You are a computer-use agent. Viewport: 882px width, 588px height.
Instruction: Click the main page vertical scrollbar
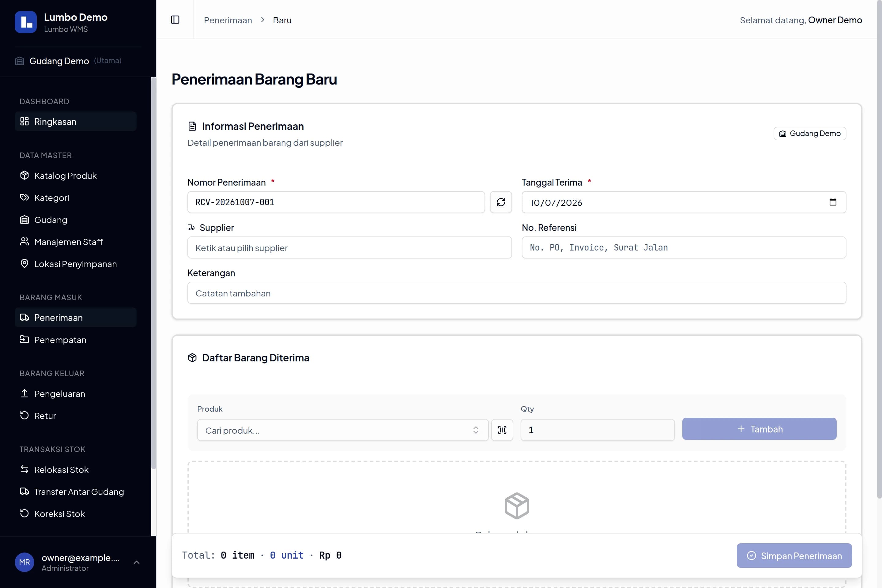click(x=879, y=249)
